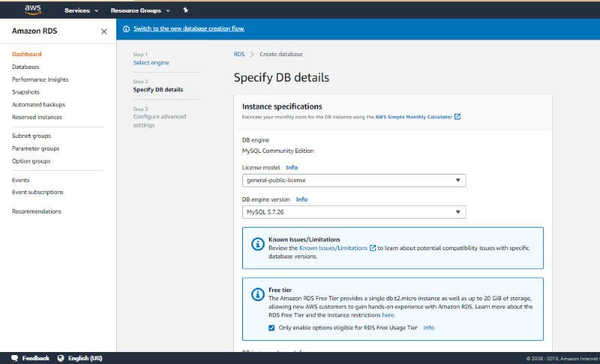Screen dimensions: 600x364
Task: Click the pin shortcut icon in top bar
Action: click(x=185, y=10)
